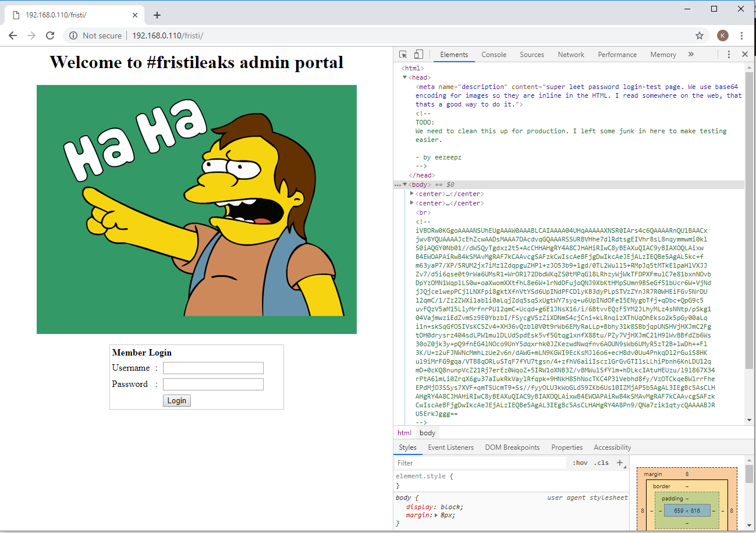Open the Properties pane tab
Image resolution: width=756 pixels, height=533 pixels.
[x=567, y=447]
